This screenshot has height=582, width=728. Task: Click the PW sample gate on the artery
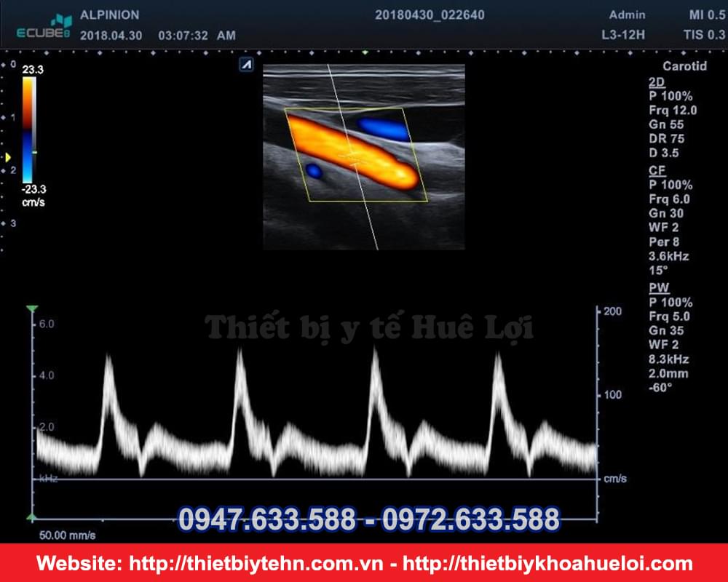tap(353, 158)
